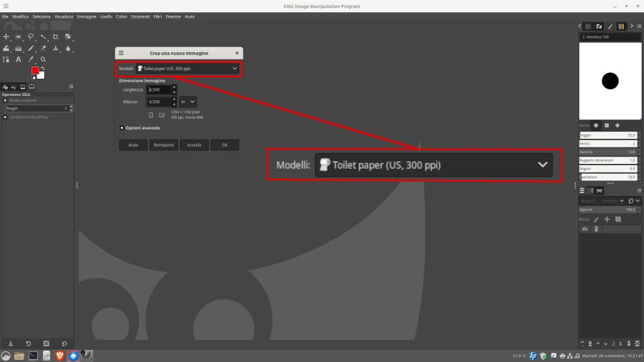The image size is (644, 362).
Task: Select the Unified Transform tool
Action: (68, 37)
